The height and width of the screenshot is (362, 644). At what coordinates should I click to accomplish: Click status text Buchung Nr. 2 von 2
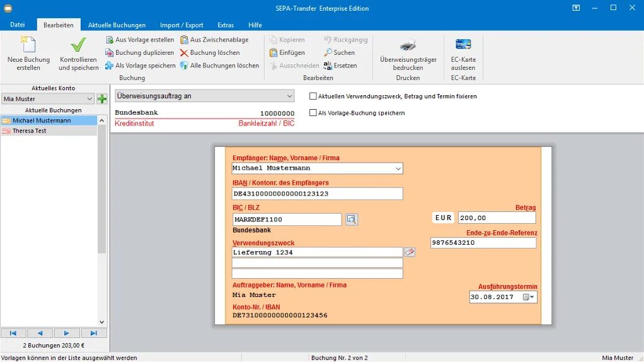tap(339, 358)
